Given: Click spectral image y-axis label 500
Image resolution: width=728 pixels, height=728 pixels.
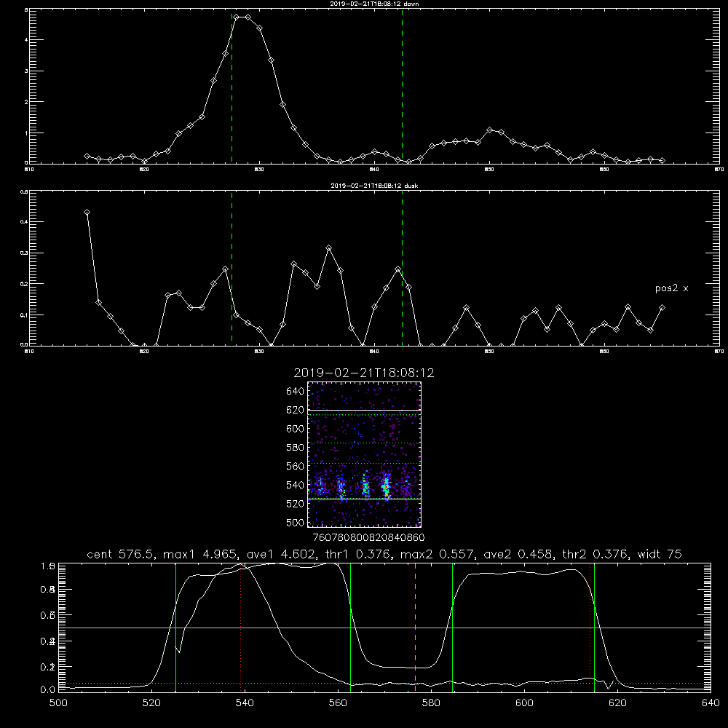Looking at the screenshot, I should coord(295,522).
